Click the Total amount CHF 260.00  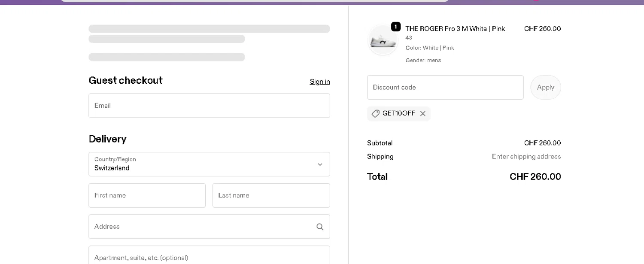tap(535, 177)
